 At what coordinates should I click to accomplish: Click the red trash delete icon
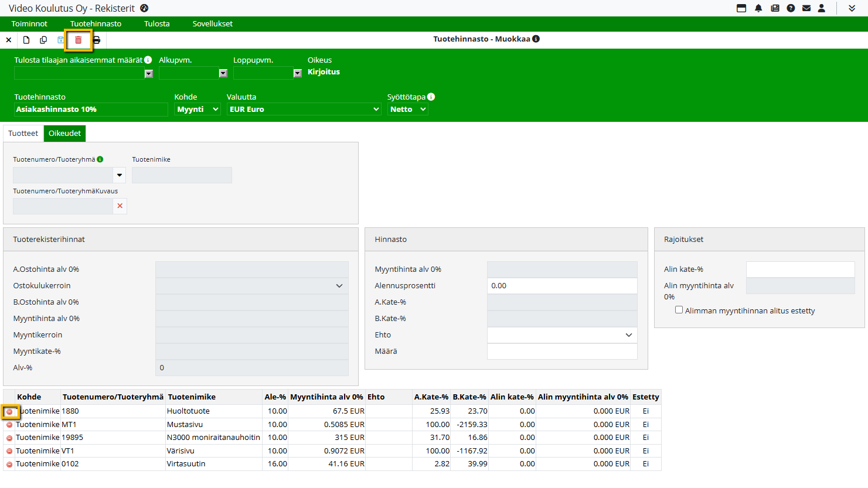[78, 40]
